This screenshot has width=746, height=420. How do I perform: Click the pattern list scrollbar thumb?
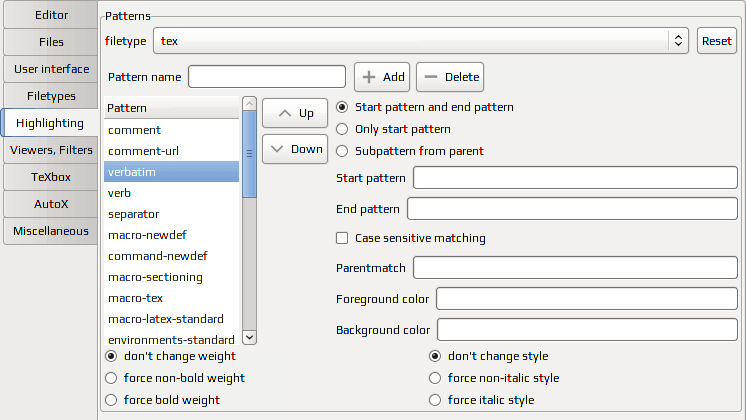tap(249, 154)
